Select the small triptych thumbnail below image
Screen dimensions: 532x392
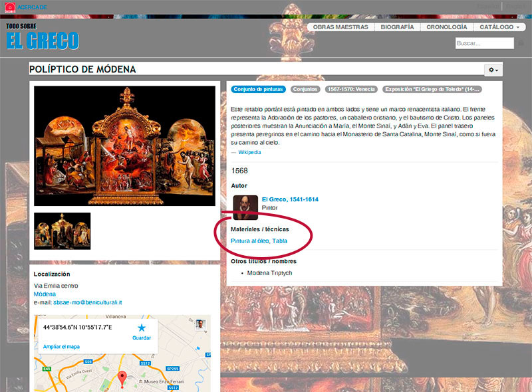tap(62, 231)
